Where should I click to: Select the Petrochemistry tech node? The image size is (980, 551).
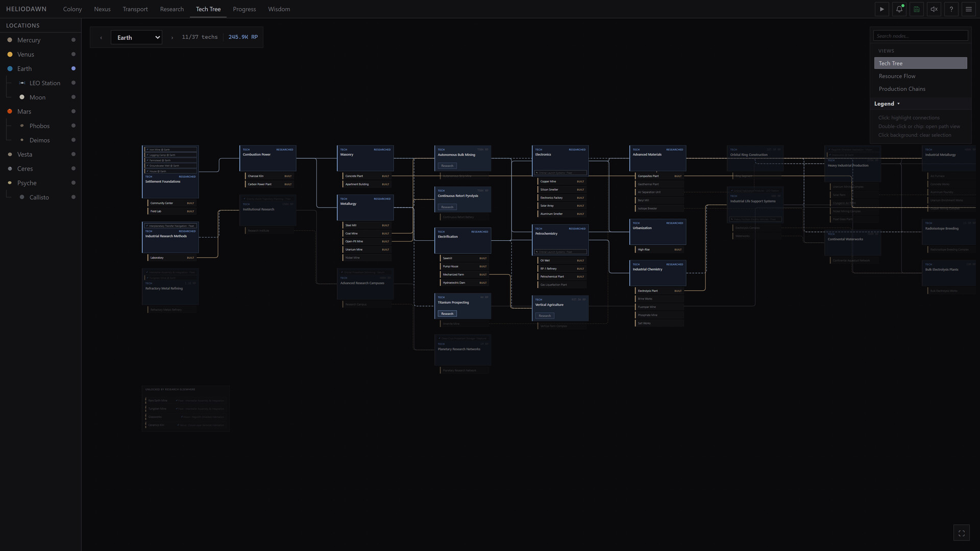[x=560, y=240]
